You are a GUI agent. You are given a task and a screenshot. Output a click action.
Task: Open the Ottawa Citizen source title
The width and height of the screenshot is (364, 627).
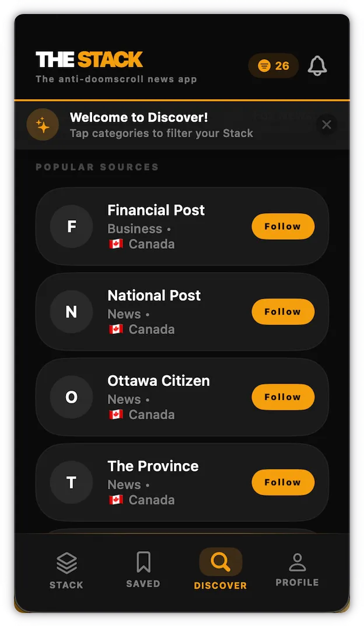(159, 381)
